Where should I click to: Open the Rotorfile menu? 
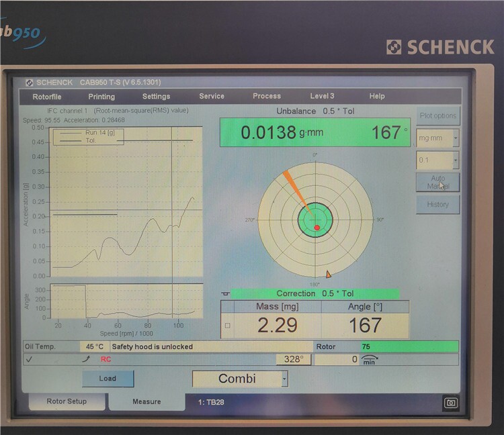pyautogui.click(x=47, y=97)
